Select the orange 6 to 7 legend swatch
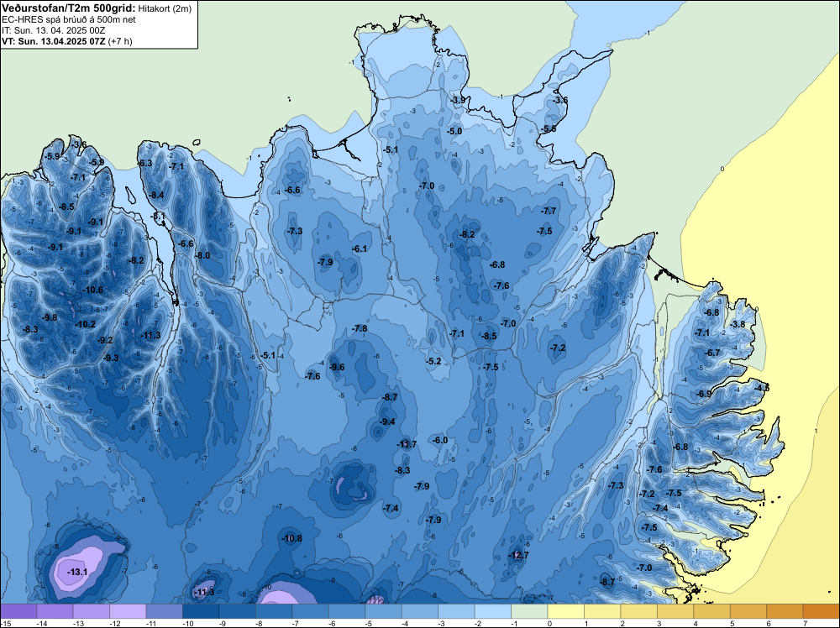The image size is (840, 628). coord(785,611)
